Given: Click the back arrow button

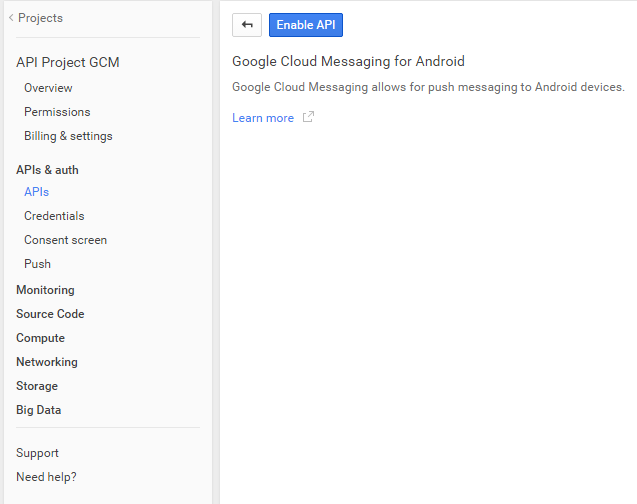Looking at the screenshot, I should [247, 25].
